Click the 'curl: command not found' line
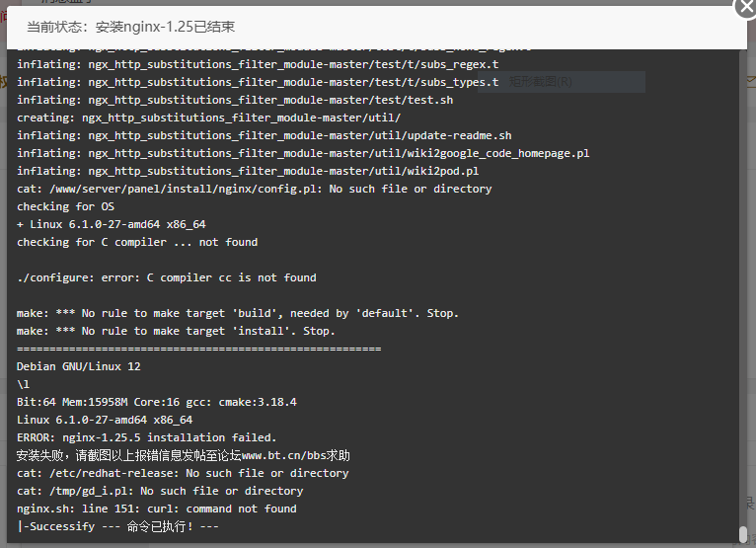This screenshot has height=548, width=756. [x=157, y=509]
